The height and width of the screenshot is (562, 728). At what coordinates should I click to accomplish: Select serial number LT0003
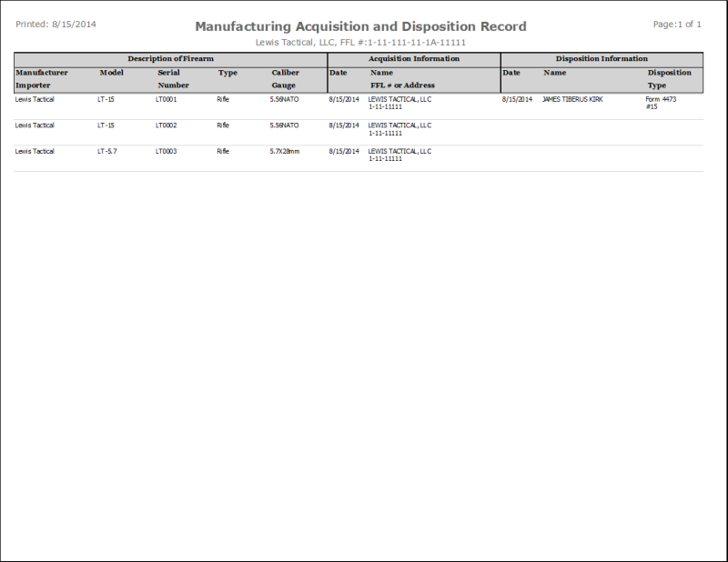167,151
